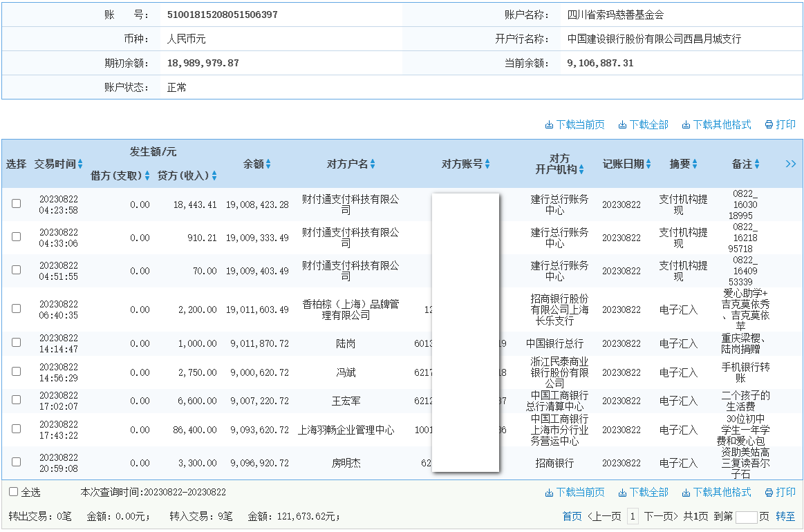Screen dimensions: 804x532
Task: Select bank name 中国建设银行股份有限公司西昌月城支行
Action: coord(654,39)
